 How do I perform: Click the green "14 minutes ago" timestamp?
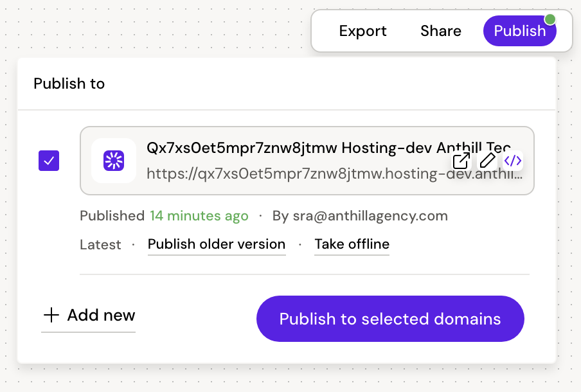(199, 216)
